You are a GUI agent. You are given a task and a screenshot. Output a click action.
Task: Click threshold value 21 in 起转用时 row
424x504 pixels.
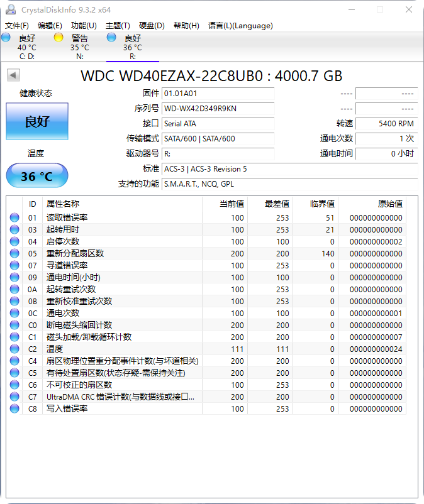pyautogui.click(x=330, y=230)
